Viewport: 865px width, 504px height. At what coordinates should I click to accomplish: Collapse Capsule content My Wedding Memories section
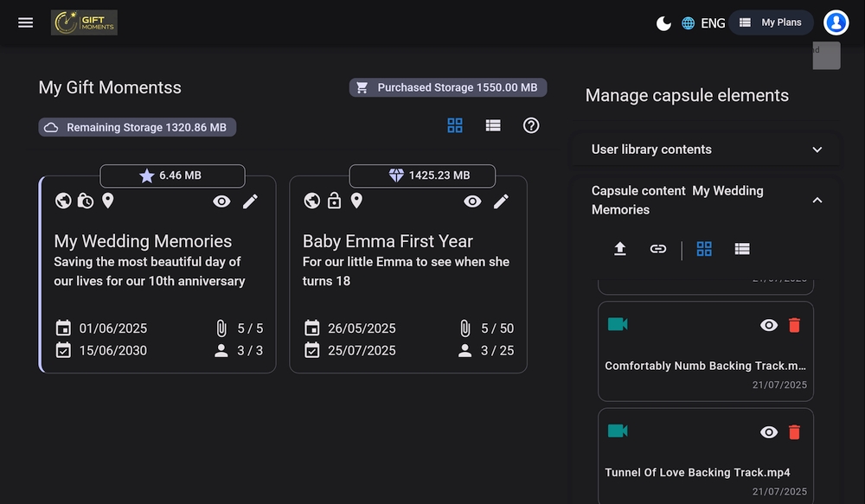coord(817,201)
